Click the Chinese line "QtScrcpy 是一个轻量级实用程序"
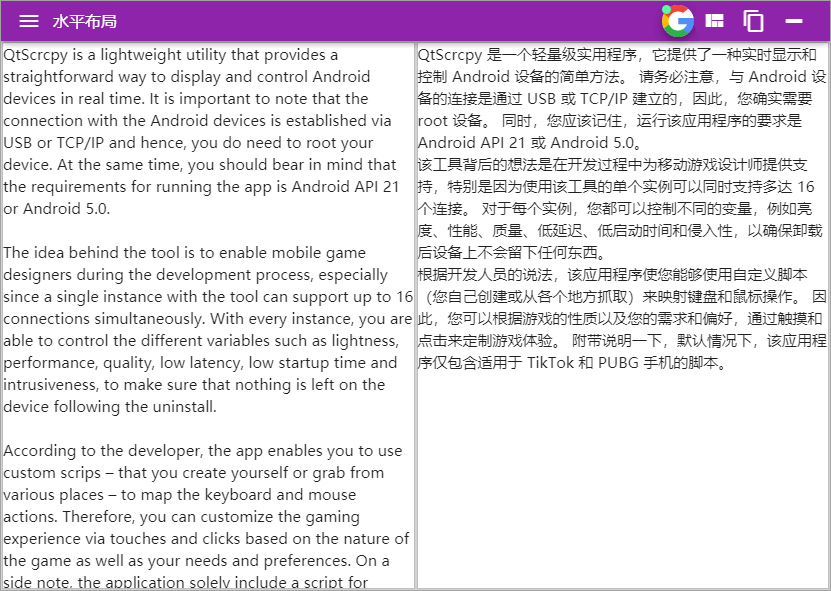Image resolution: width=831 pixels, height=591 pixels. [617, 55]
